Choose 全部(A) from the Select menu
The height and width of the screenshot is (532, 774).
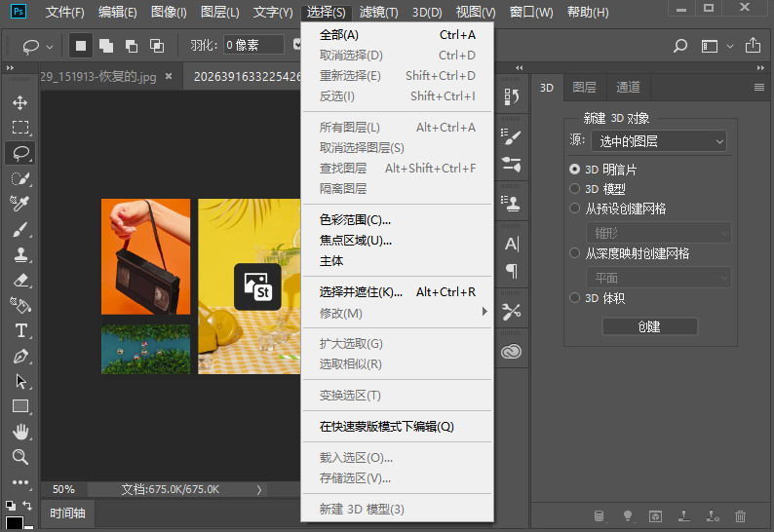pos(397,35)
